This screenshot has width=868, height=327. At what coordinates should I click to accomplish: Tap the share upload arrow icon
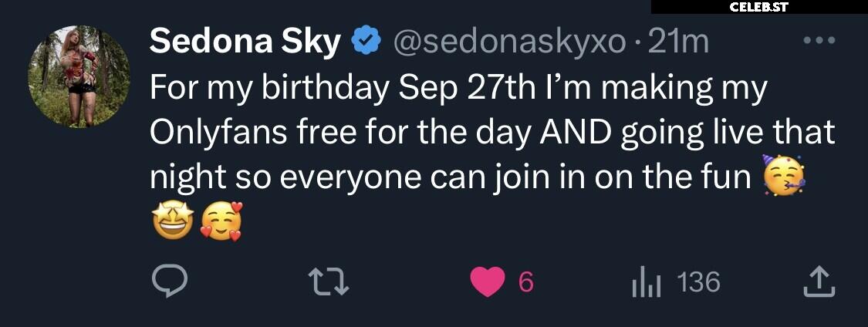819,282
